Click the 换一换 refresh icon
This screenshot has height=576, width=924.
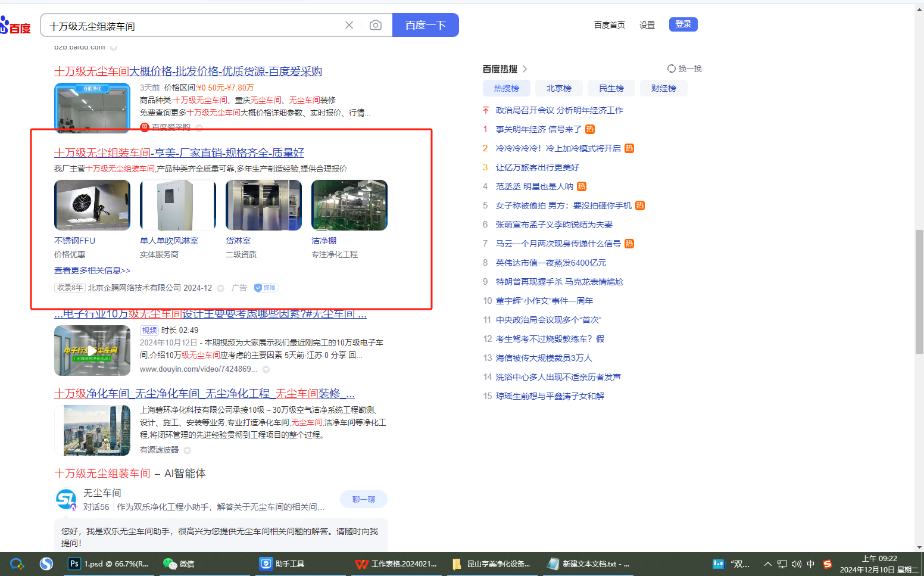(x=671, y=69)
